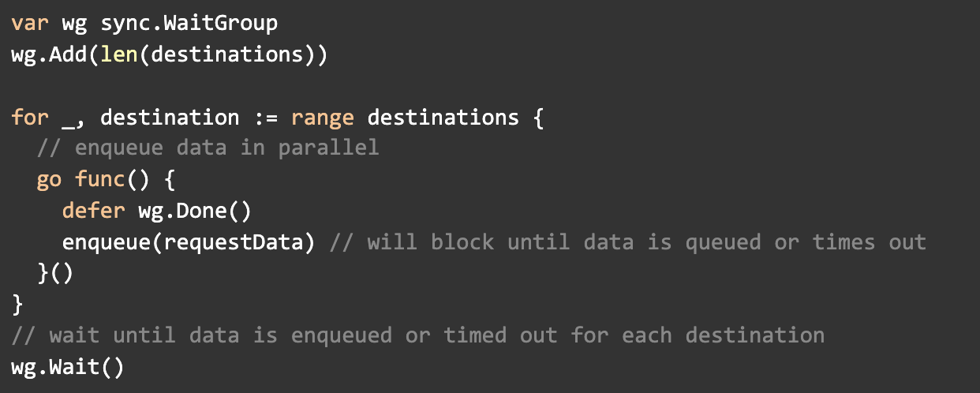Screen dimensions: 980x393
Task: Click the '}()' goroutine closing line
Action: tap(54, 272)
